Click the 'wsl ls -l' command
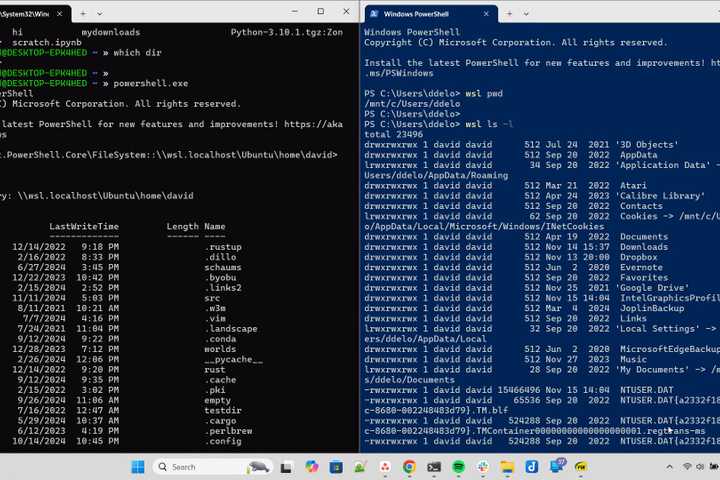 489,124
